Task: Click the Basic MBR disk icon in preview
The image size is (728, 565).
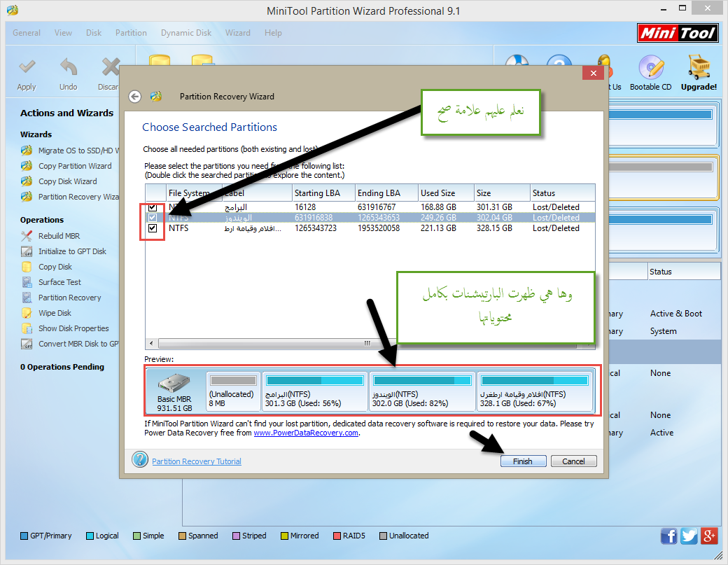Action: click(x=174, y=384)
